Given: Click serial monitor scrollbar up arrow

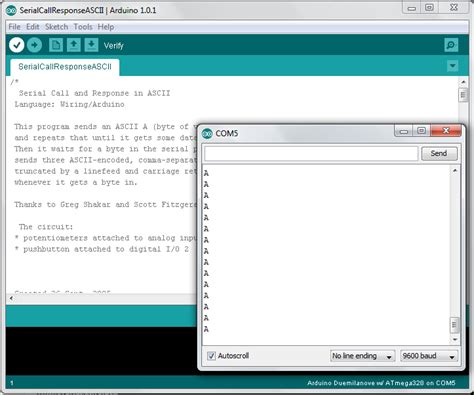Looking at the screenshot, I should point(455,171).
